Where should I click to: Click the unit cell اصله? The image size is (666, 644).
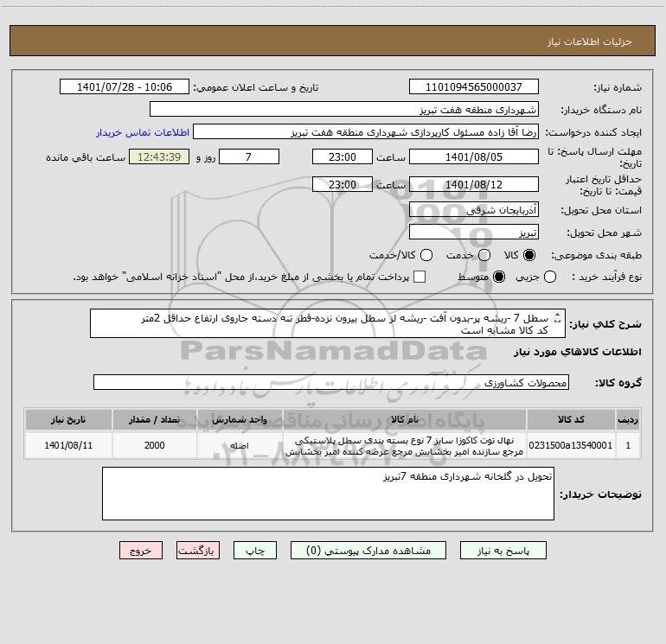point(240,445)
